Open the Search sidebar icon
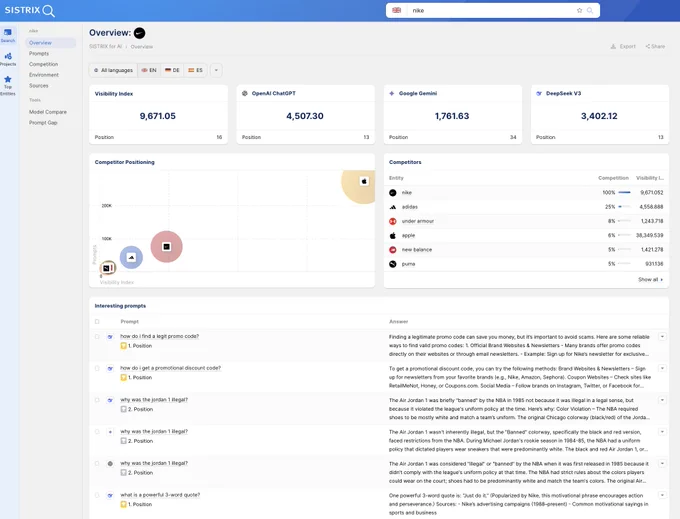The height and width of the screenshot is (519, 680). (8, 35)
